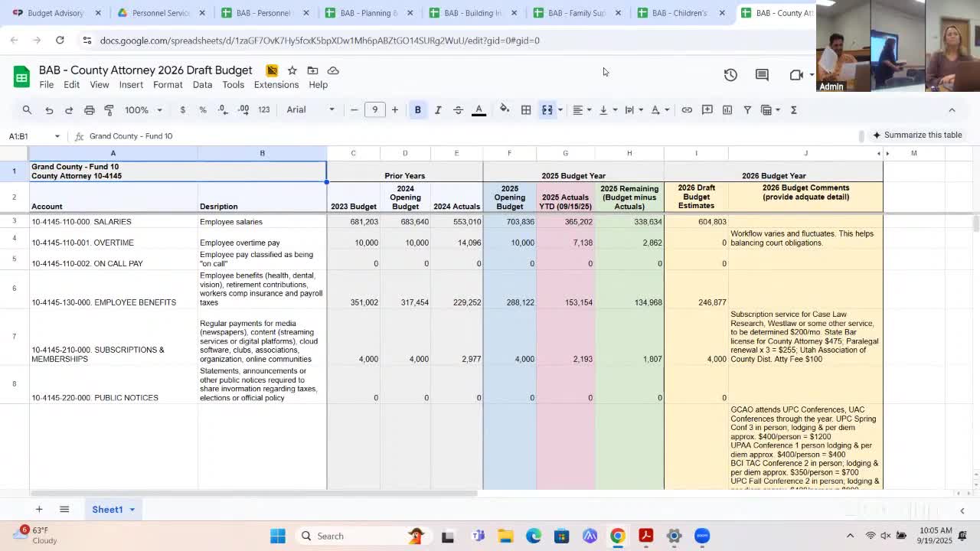This screenshot has height=551, width=980.
Task: Toggle the formula bar search icon
Action: pyautogui.click(x=27, y=109)
